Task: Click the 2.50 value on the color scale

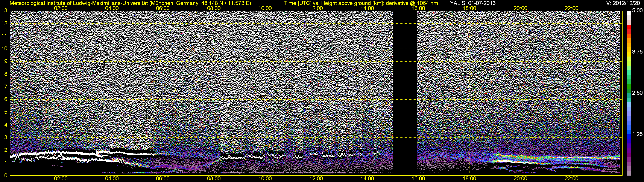Action: pos(638,93)
